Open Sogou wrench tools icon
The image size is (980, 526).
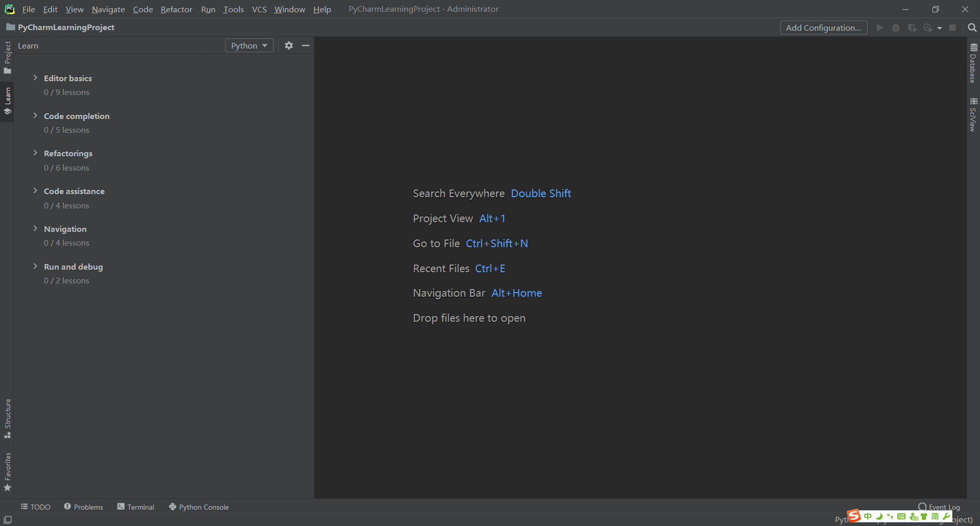pyautogui.click(x=946, y=516)
